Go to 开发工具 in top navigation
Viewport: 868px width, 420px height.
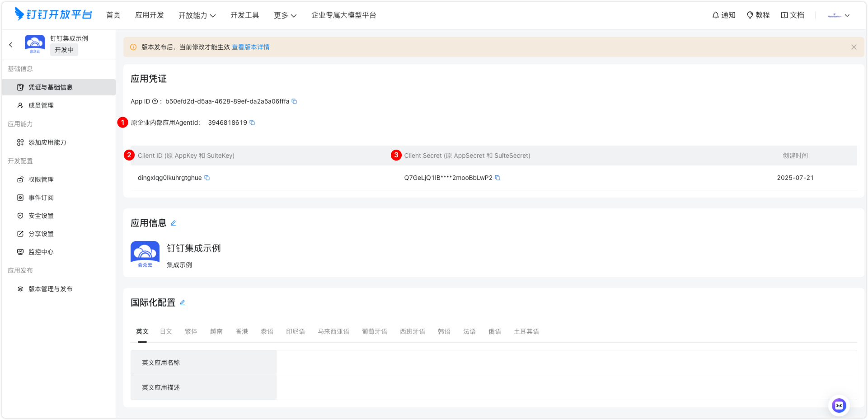tap(245, 15)
